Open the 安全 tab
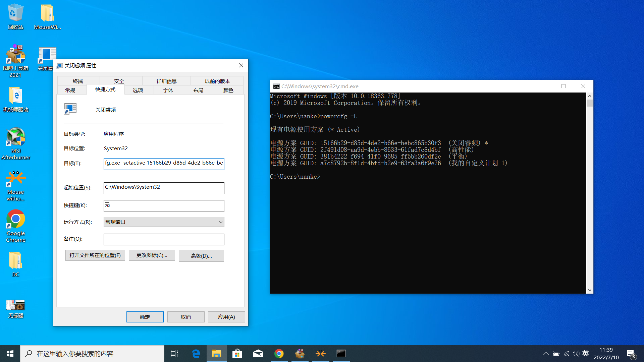Screen dimensions: 644x362 [x=119, y=81]
